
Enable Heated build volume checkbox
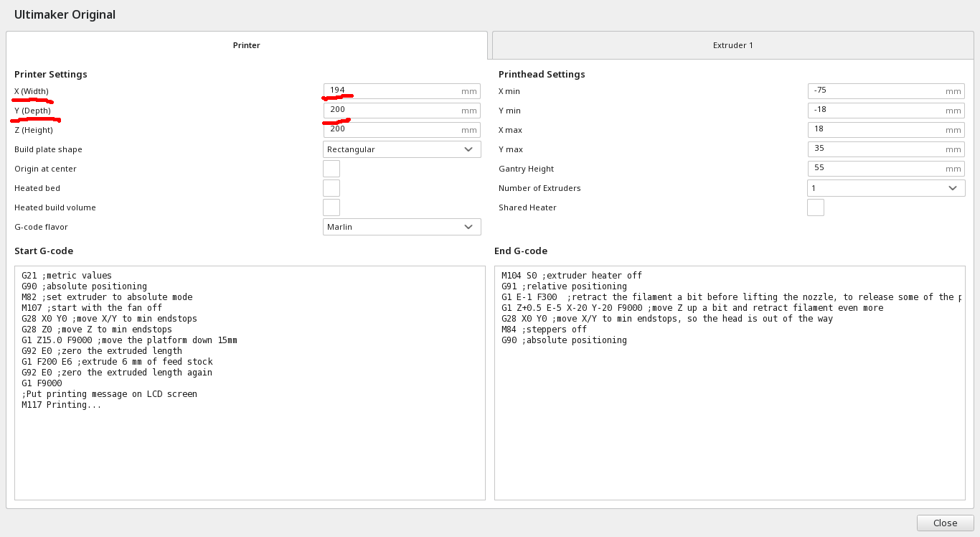331,207
